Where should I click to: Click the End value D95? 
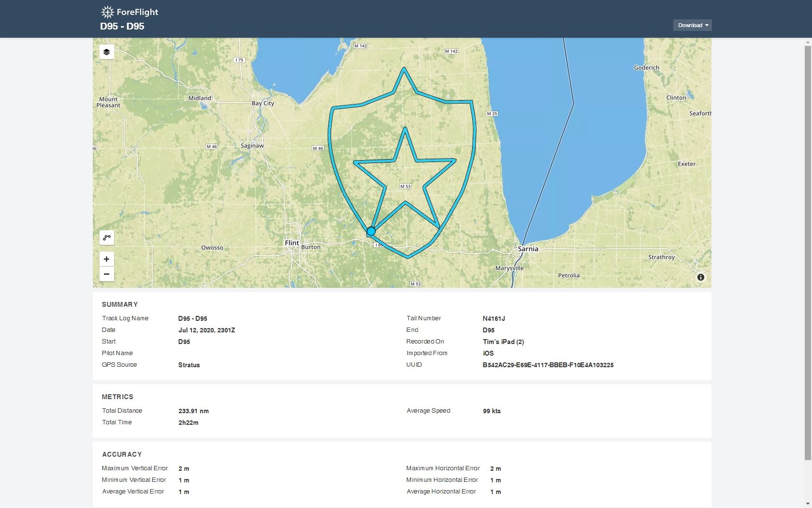(488, 330)
